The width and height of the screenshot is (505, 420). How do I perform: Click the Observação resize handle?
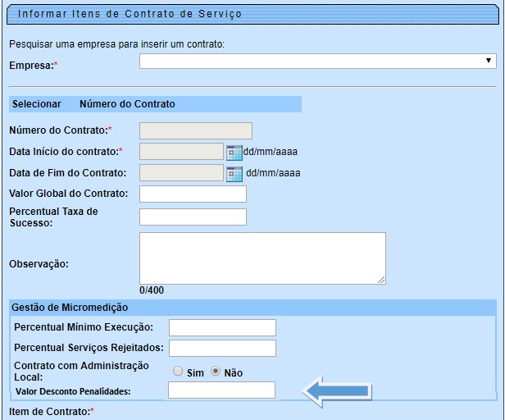click(381, 280)
